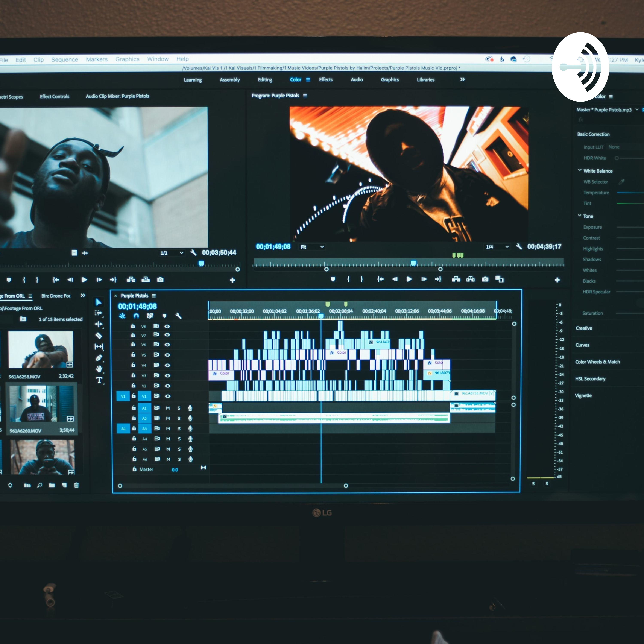Select the Razor tool
Screen dimensions: 644x644
tap(99, 335)
